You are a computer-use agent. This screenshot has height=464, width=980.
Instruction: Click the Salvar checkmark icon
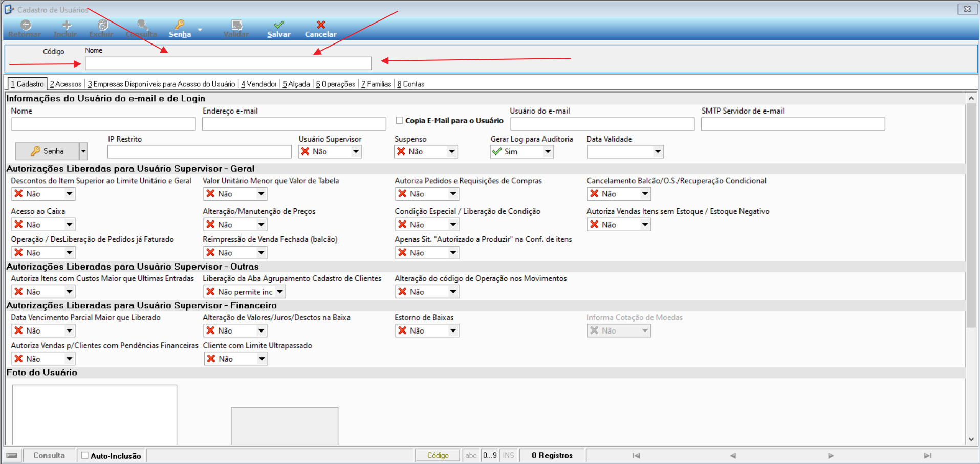279,25
